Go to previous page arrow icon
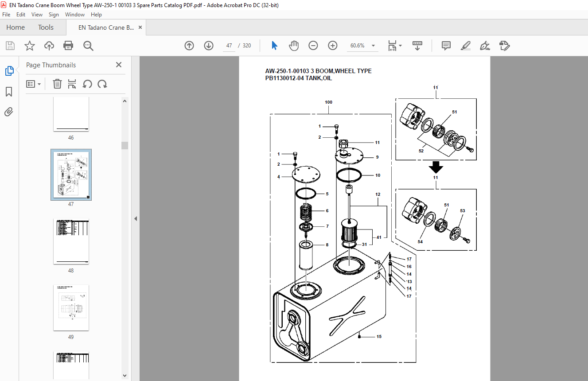Image resolution: width=588 pixels, height=381 pixels. point(189,46)
